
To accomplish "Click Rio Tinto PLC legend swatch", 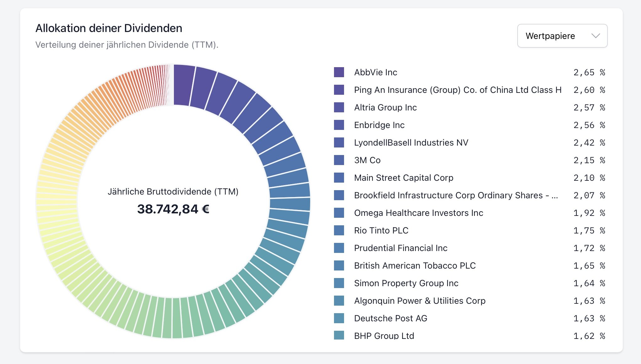I will pos(339,230).
